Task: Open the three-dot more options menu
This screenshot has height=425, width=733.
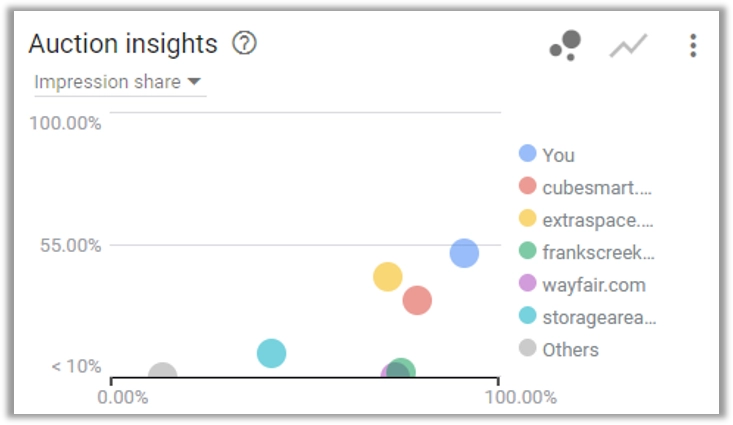Action: [x=693, y=45]
